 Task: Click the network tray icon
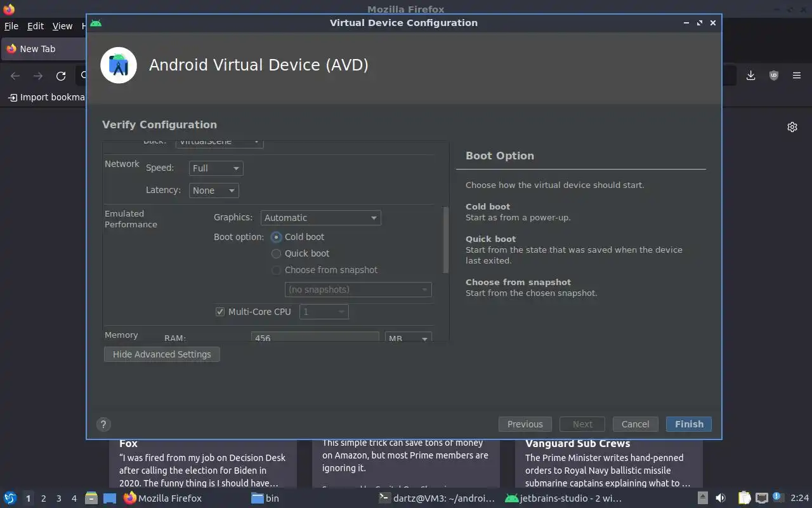(762, 498)
